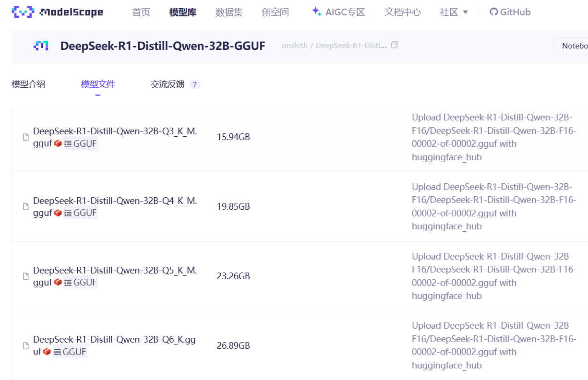The height and width of the screenshot is (380, 588).
Task: Click file icon of the Q4_K_M gguf row
Action: [26, 207]
